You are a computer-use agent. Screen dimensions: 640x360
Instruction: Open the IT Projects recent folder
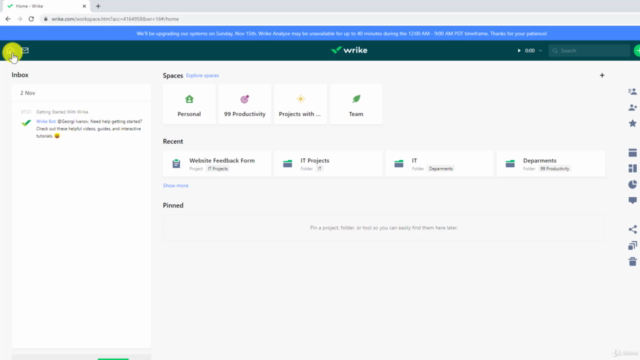[x=328, y=164]
